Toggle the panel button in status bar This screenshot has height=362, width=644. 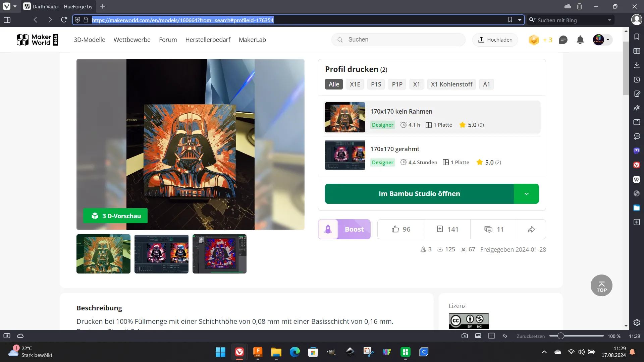pyautogui.click(x=7, y=336)
